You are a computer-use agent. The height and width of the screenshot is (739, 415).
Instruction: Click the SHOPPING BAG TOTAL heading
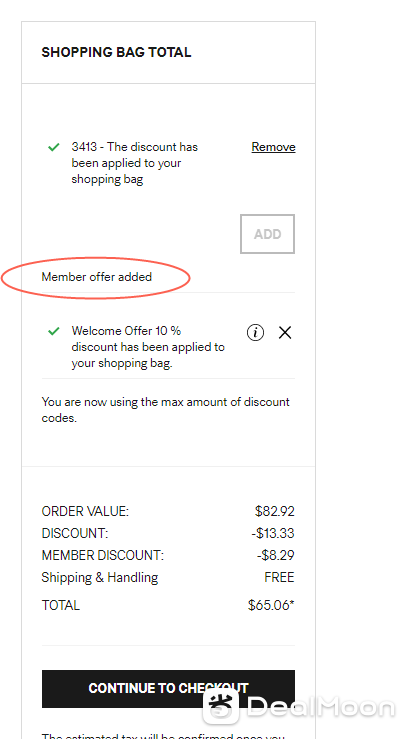(116, 52)
